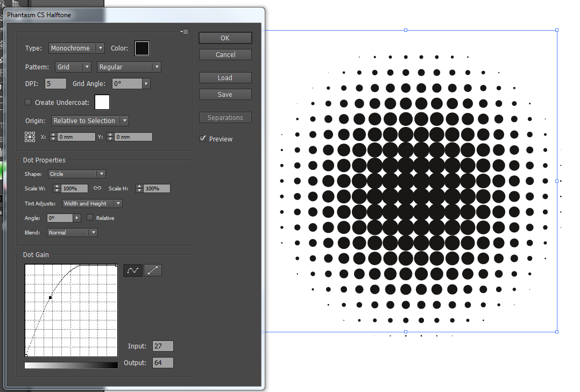580x392 pixels.
Task: Click the Phantasm CS Halftone title bar
Action: (x=134, y=15)
